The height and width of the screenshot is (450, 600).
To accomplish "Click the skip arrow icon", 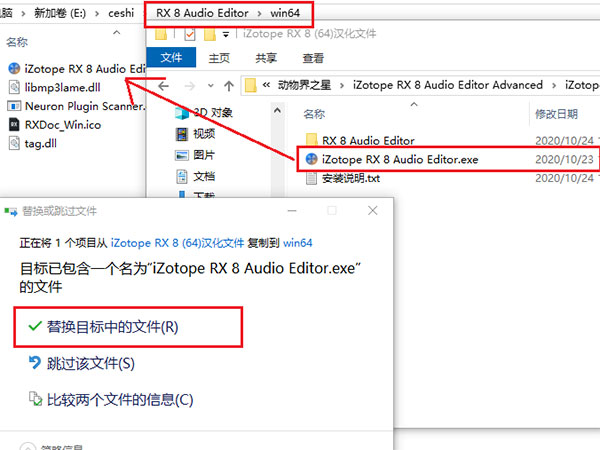I will click(35, 363).
